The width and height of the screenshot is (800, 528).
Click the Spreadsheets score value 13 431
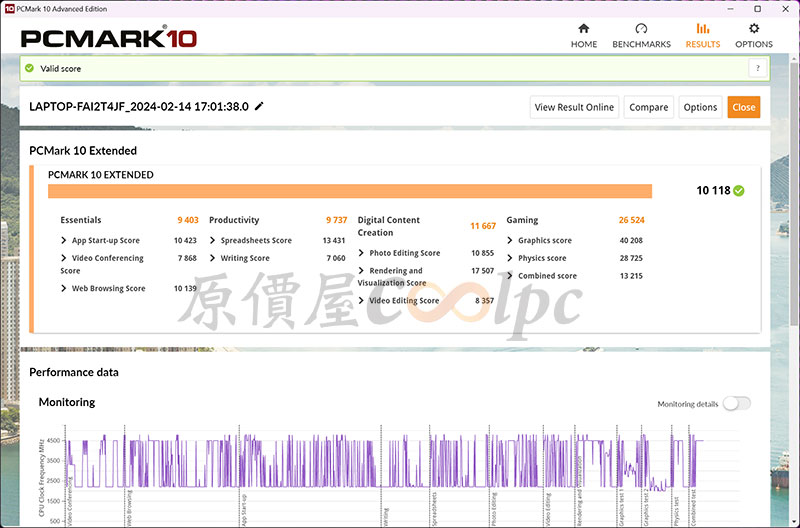(x=334, y=240)
